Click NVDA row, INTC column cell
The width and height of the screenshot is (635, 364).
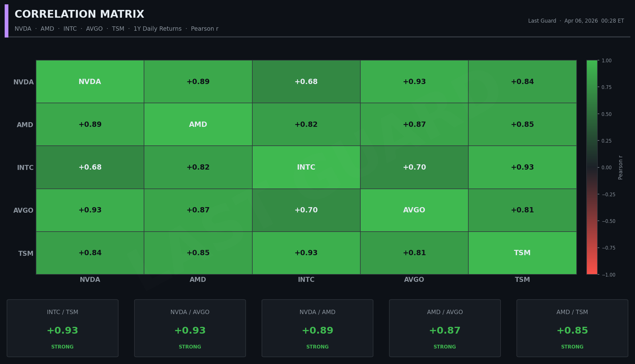coord(306,82)
